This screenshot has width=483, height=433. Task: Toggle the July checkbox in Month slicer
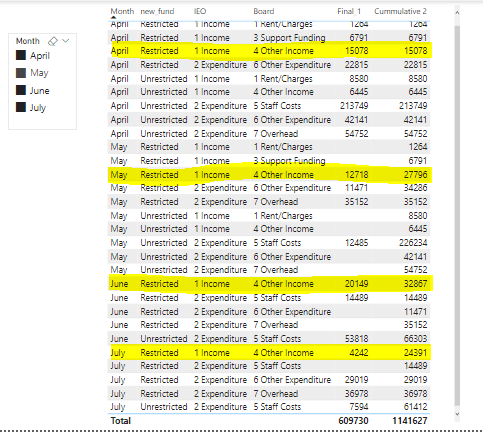[x=21, y=107]
